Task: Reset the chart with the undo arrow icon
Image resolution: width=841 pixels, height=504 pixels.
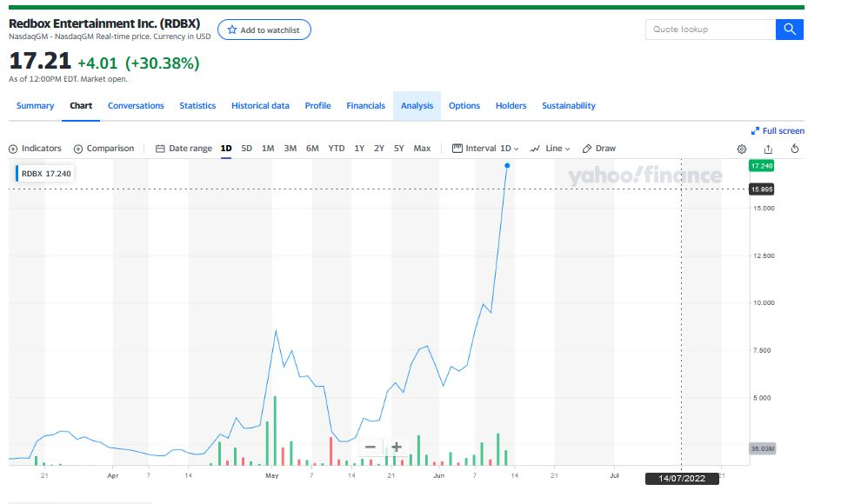Action: click(795, 149)
